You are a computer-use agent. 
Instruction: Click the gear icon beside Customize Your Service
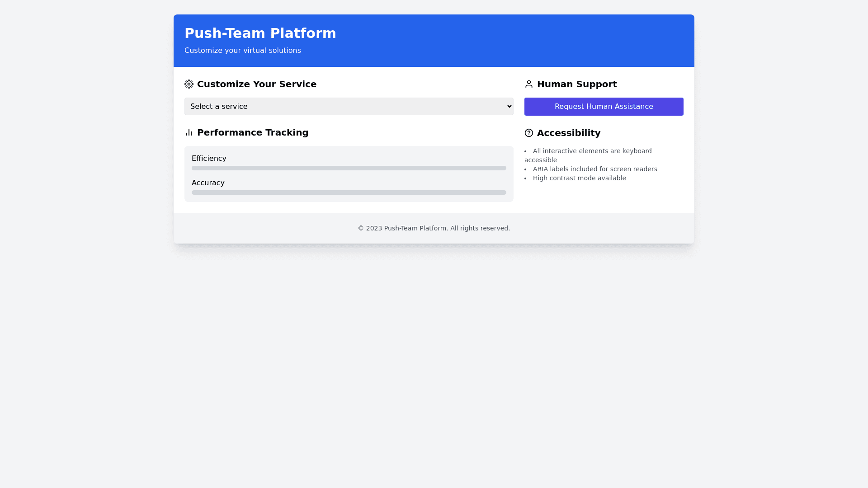(x=189, y=84)
